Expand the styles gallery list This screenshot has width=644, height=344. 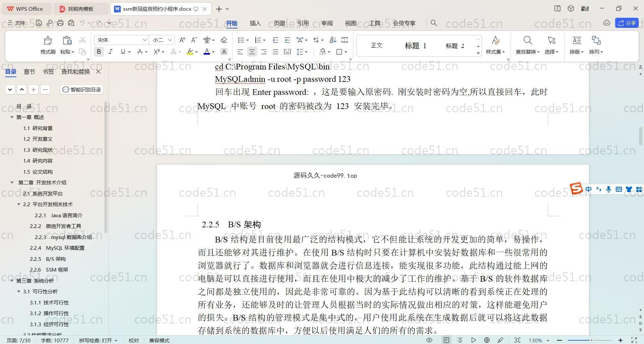click(x=478, y=53)
